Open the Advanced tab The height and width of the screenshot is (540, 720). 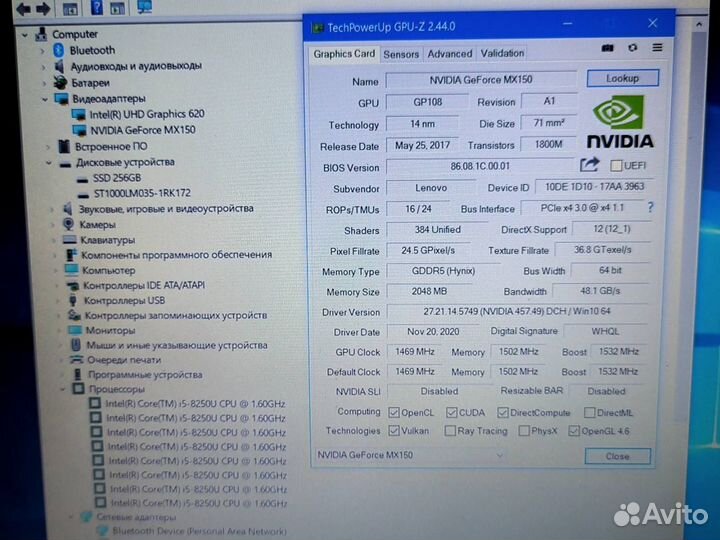pyautogui.click(x=450, y=54)
